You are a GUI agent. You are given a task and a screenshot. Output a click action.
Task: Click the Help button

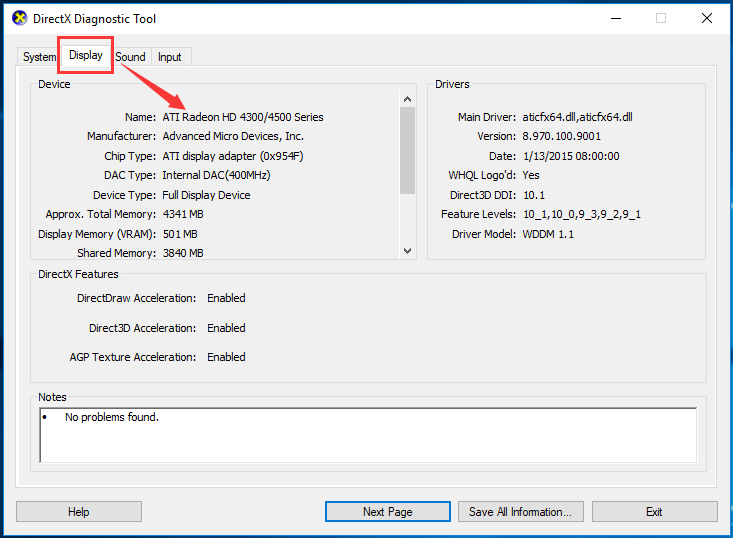(79, 512)
